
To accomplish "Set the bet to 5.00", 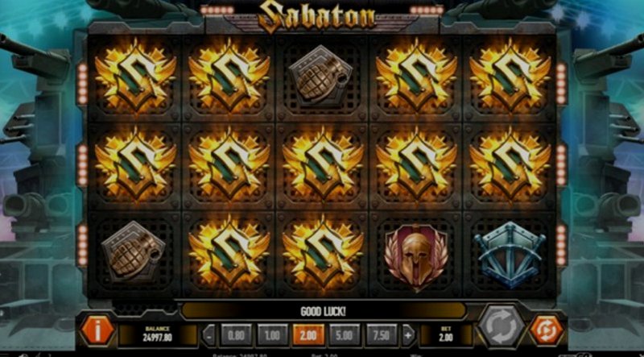I will point(345,335).
